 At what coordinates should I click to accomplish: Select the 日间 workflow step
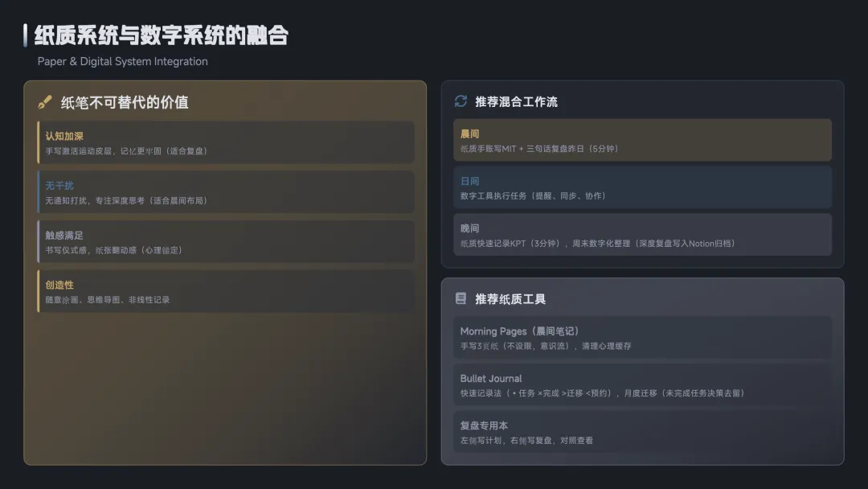pyautogui.click(x=642, y=187)
